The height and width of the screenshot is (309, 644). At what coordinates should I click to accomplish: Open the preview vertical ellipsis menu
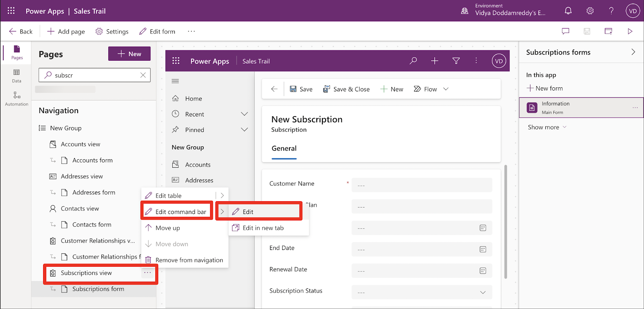[x=476, y=60]
